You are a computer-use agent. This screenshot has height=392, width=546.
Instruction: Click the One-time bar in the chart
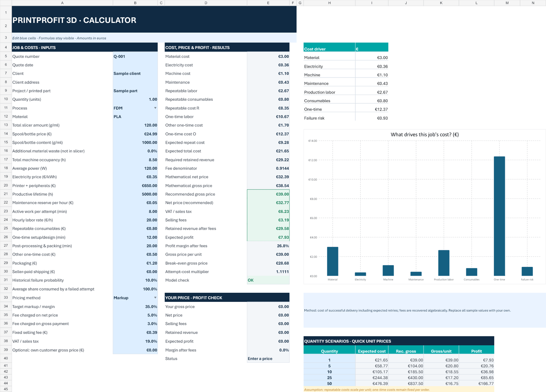pyautogui.click(x=499, y=216)
